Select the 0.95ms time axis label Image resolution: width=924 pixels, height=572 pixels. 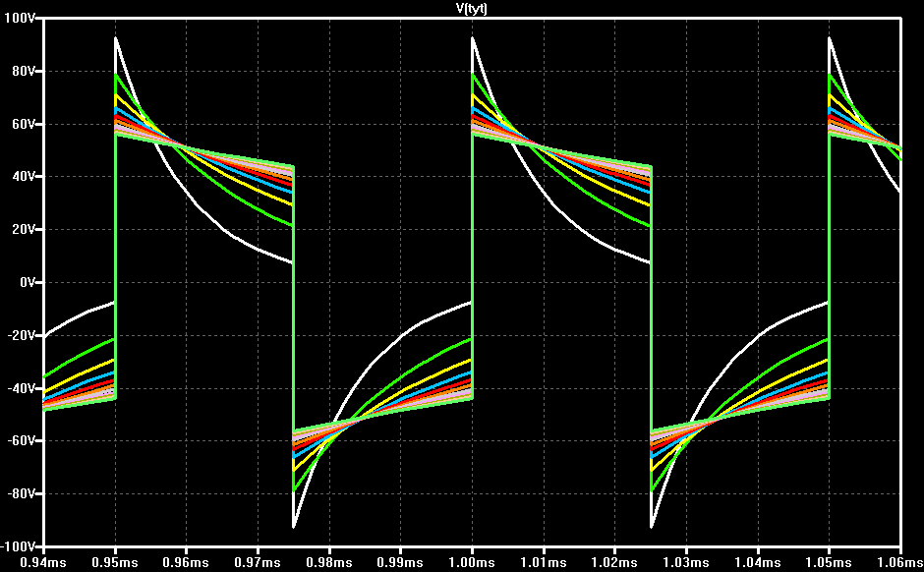[x=115, y=562]
